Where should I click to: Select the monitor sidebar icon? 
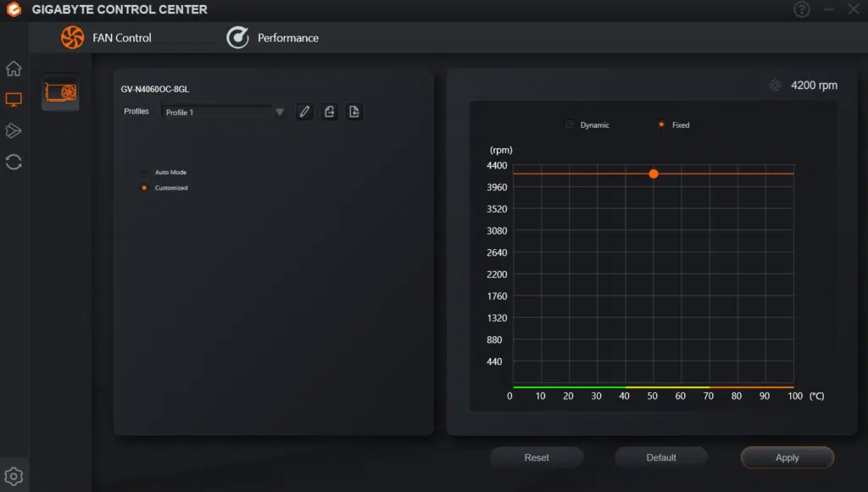14,100
